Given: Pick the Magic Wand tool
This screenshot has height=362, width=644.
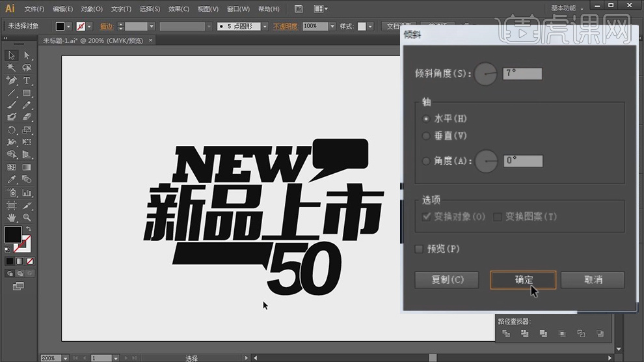Looking at the screenshot, I should 12,68.
